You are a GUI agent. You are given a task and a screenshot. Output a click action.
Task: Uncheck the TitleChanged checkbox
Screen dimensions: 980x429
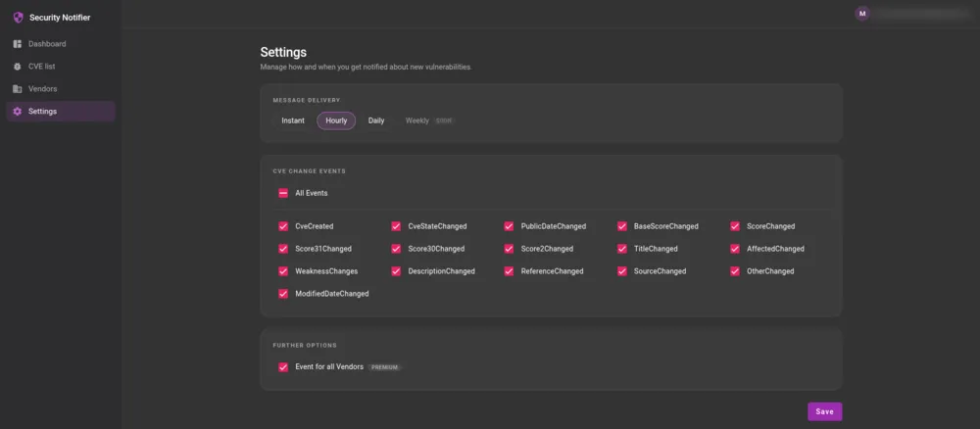click(622, 249)
